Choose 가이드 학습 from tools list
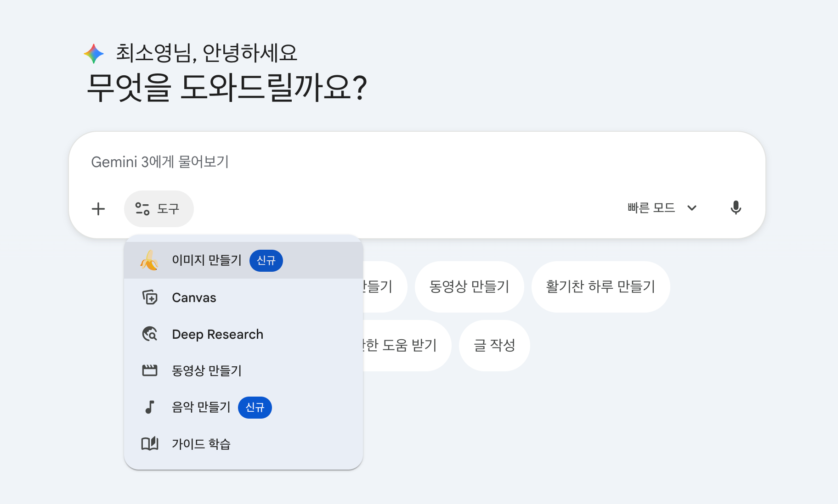Image resolution: width=838 pixels, height=504 pixels. (201, 444)
